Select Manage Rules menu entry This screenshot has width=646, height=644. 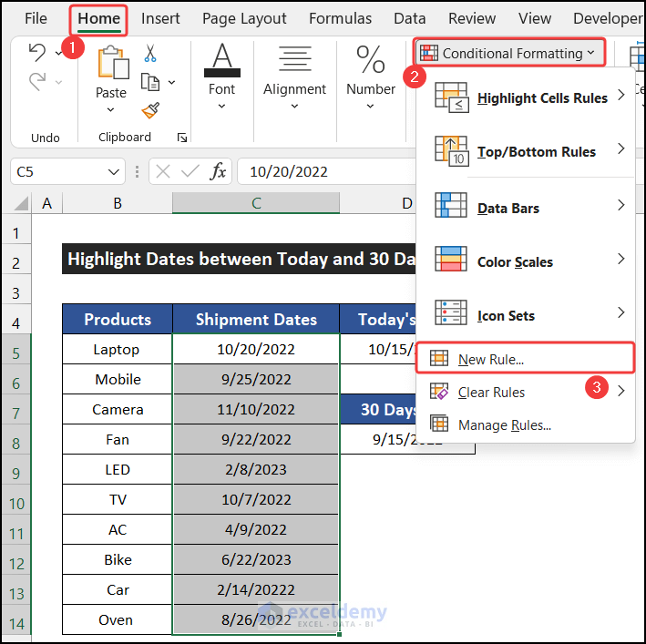tap(504, 424)
